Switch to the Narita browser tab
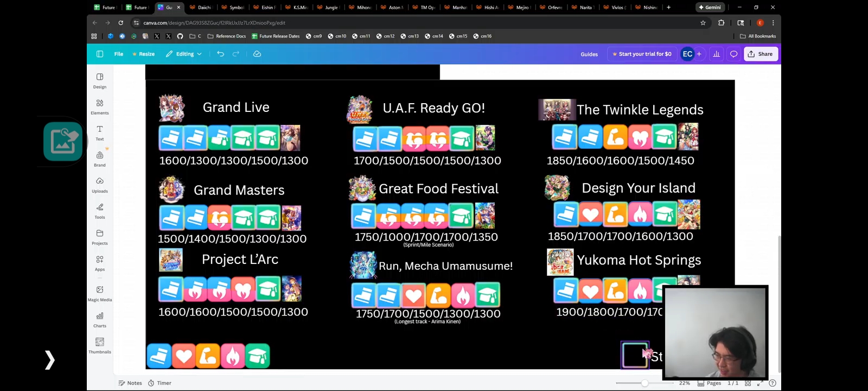Screen dimensions: 868x391 tap(582, 7)
